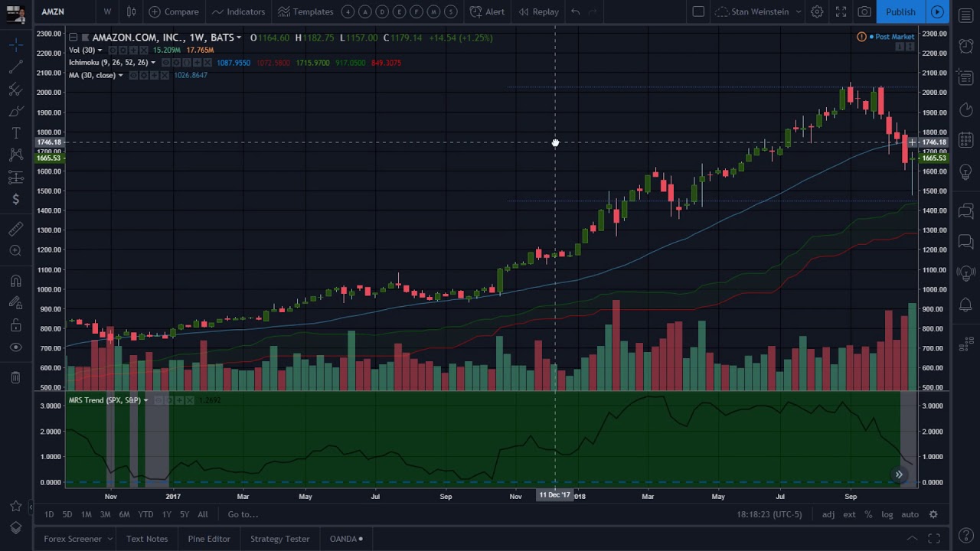Image resolution: width=980 pixels, height=551 pixels.
Task: Click the Compare button
Action: coord(174,11)
